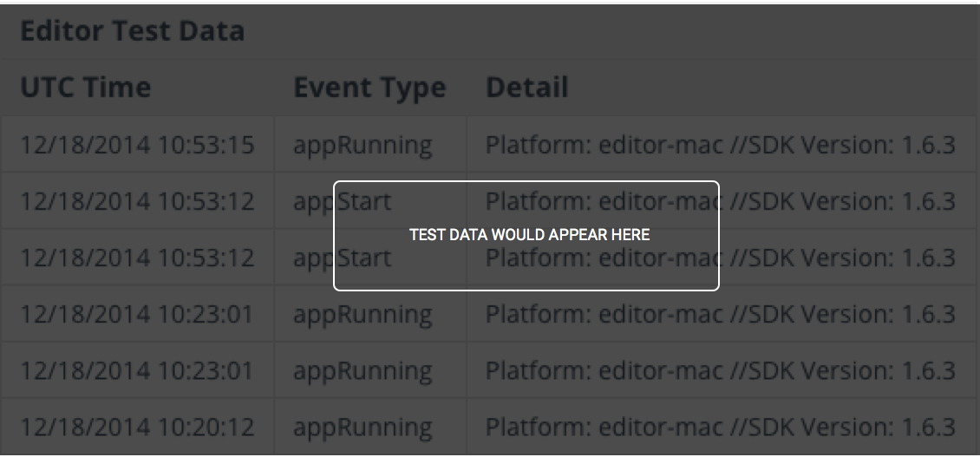The width and height of the screenshot is (980, 457).
Task: Click the "Test data would appear here" overlay box
Action: tap(526, 235)
